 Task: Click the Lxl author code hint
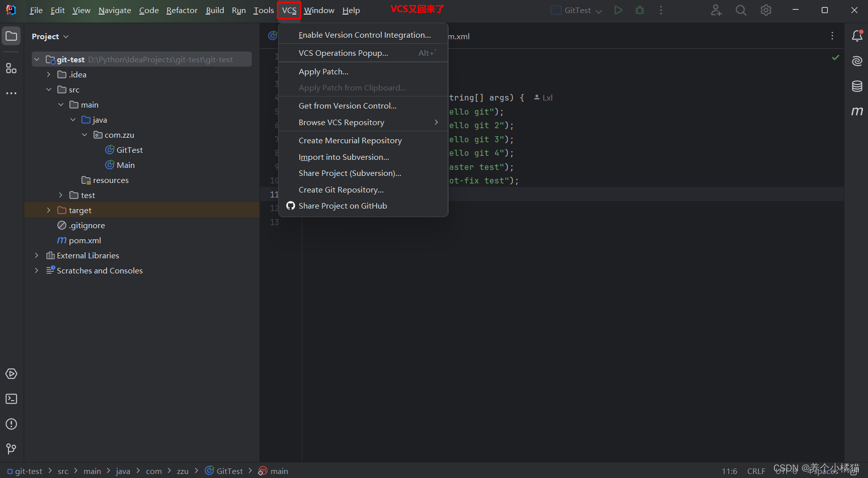(x=543, y=98)
